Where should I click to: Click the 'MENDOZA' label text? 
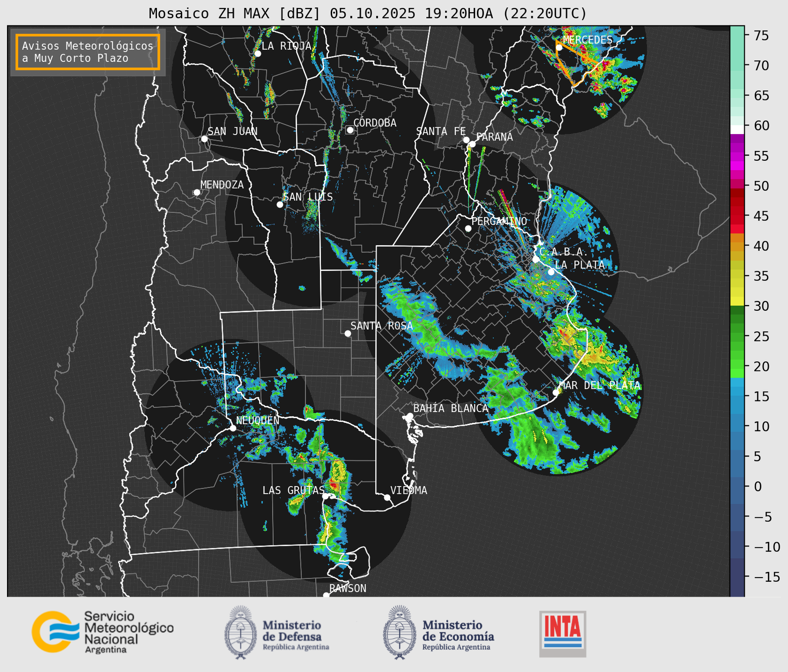tap(222, 185)
